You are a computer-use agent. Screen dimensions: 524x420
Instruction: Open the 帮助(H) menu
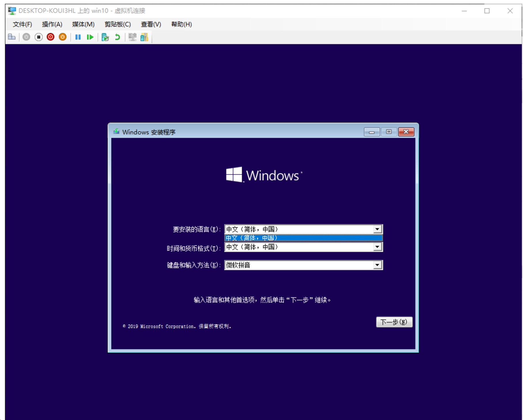click(181, 24)
